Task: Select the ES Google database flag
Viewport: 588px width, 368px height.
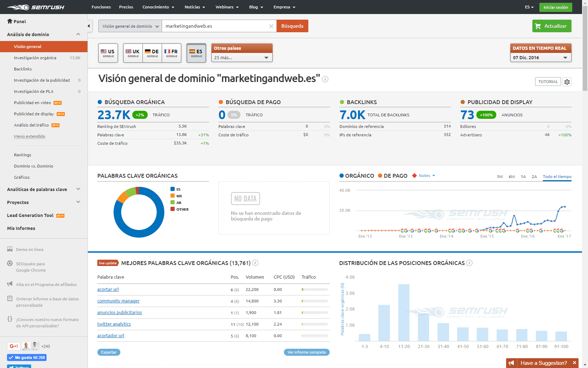Action: point(196,53)
